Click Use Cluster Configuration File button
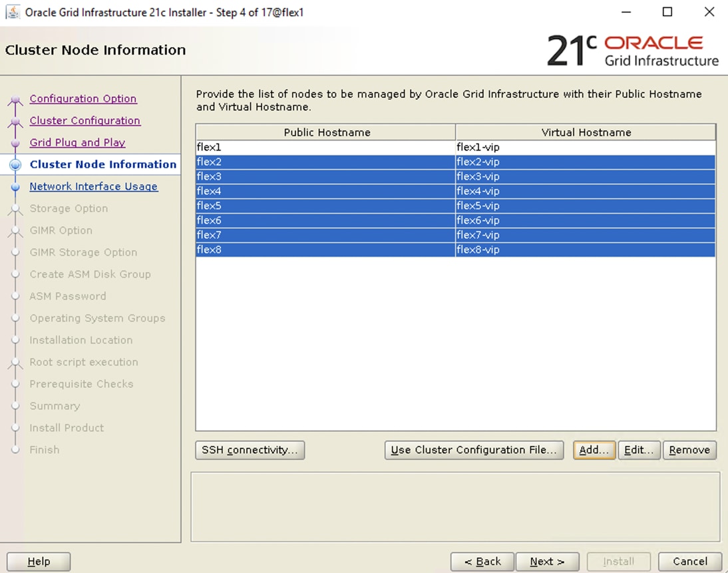728x573 pixels. [x=474, y=450]
